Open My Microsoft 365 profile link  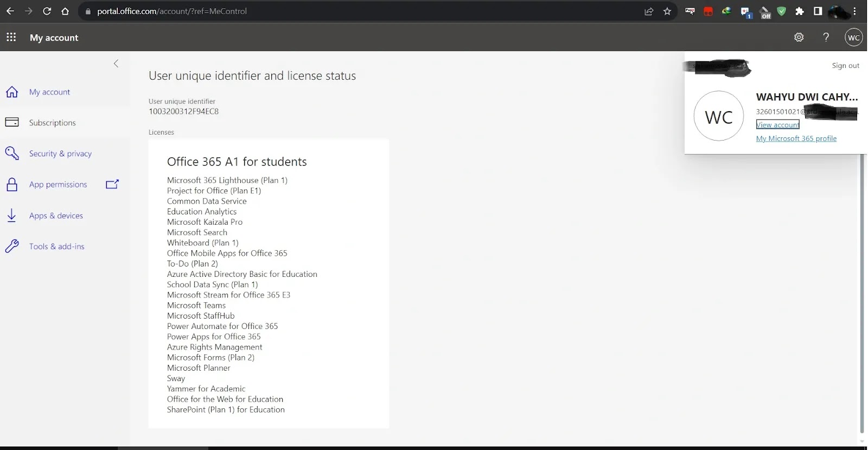796,138
